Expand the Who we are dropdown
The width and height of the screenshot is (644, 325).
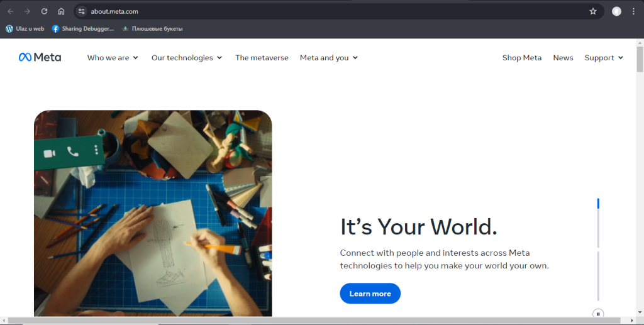click(x=113, y=58)
